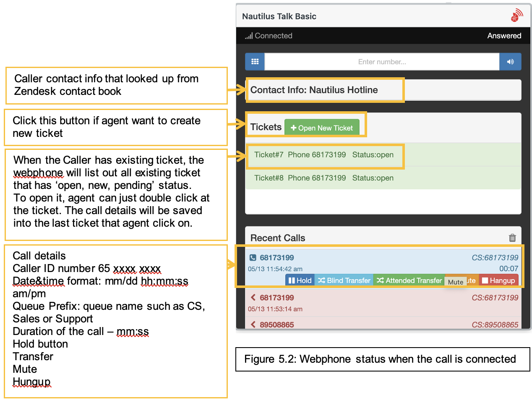Start an Attended Transfer

coord(409,280)
